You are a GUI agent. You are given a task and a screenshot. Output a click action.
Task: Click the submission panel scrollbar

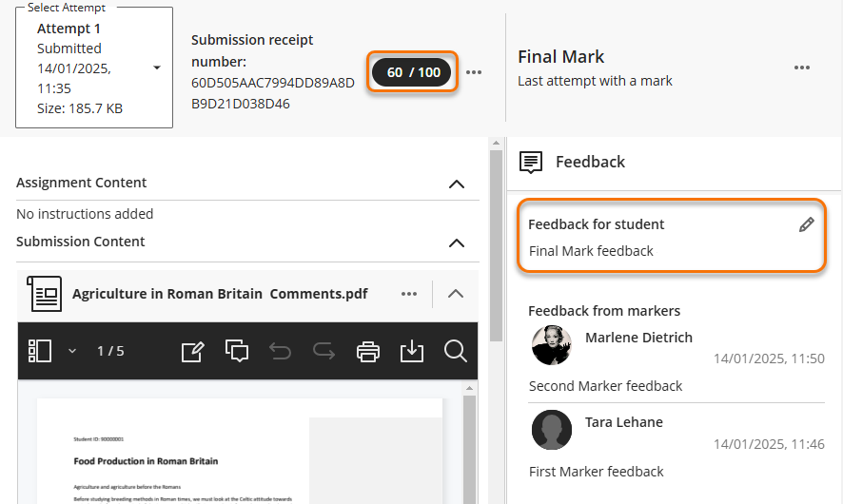point(497,246)
